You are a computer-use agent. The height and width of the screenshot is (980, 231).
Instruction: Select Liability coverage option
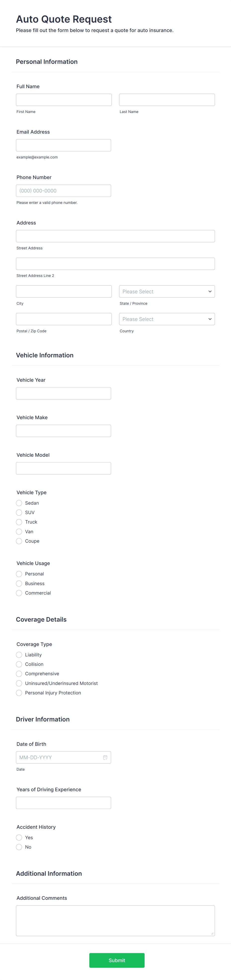pyautogui.click(x=19, y=654)
